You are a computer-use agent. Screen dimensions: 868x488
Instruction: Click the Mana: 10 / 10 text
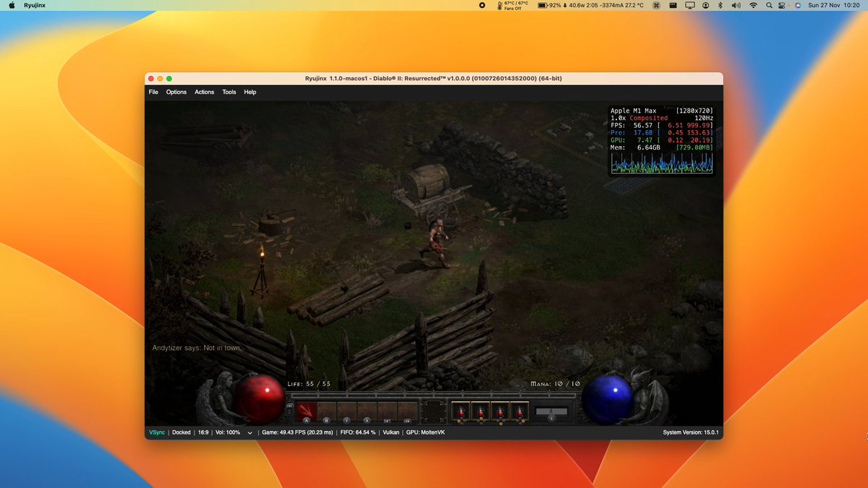point(556,384)
